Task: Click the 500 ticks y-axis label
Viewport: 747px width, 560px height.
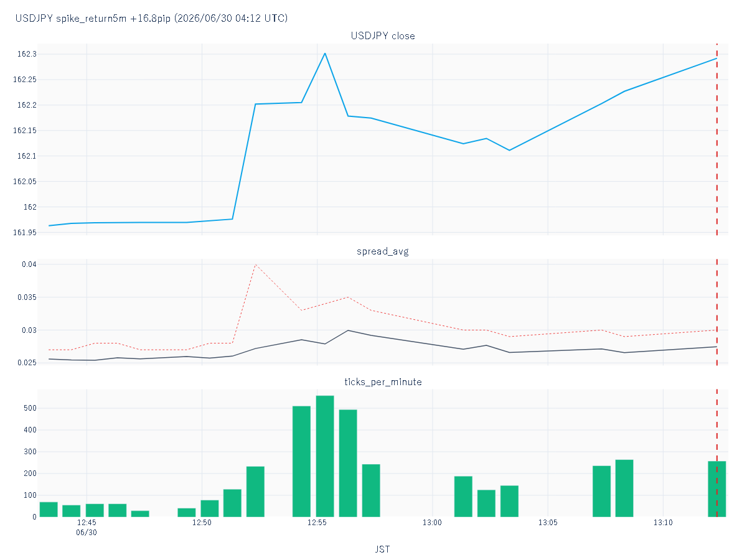Action: click(27, 408)
